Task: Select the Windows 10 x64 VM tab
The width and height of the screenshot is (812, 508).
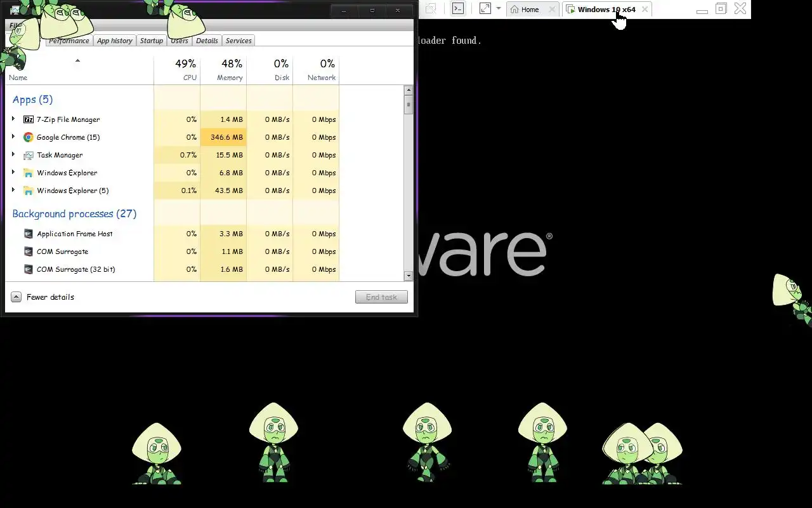Action: 606,10
